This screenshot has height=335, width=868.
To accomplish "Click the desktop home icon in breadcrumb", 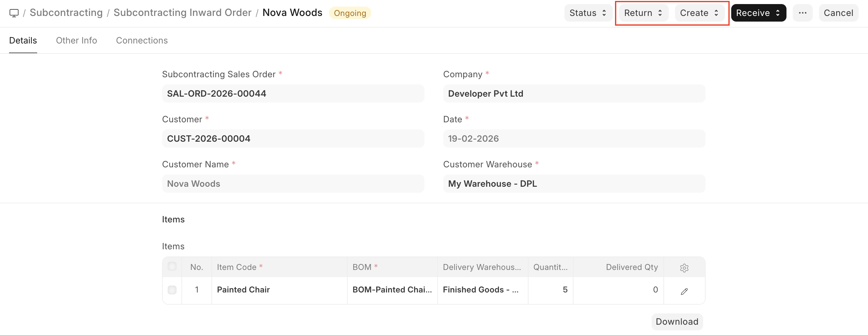I will 14,13.
